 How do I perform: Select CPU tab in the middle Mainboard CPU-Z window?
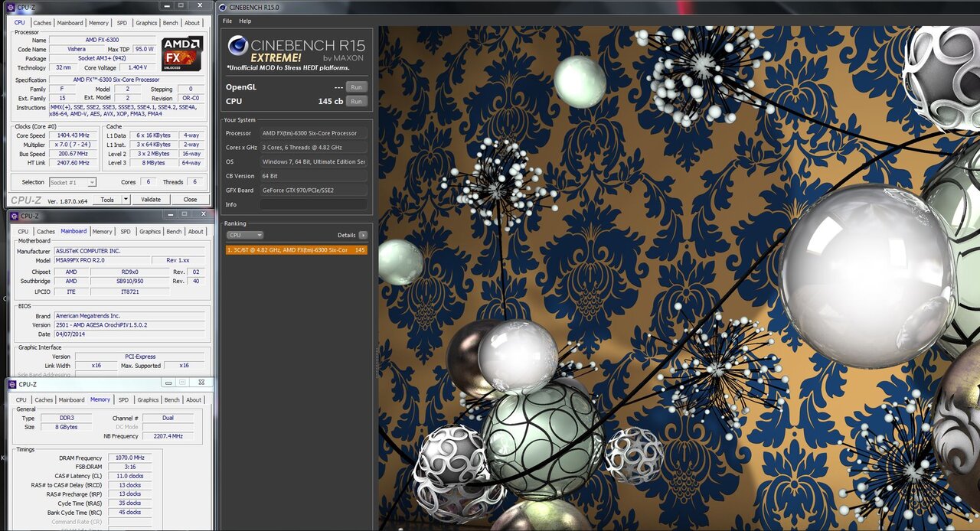(x=23, y=232)
